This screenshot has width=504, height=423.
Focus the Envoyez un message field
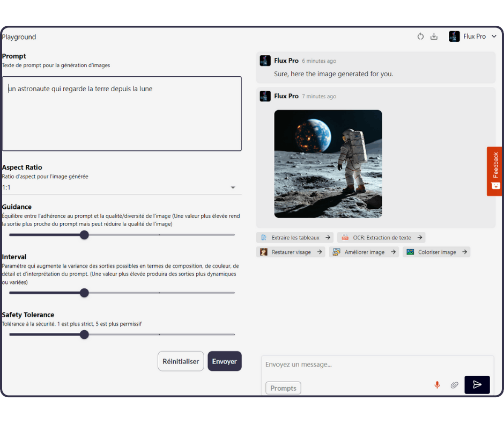click(x=377, y=364)
